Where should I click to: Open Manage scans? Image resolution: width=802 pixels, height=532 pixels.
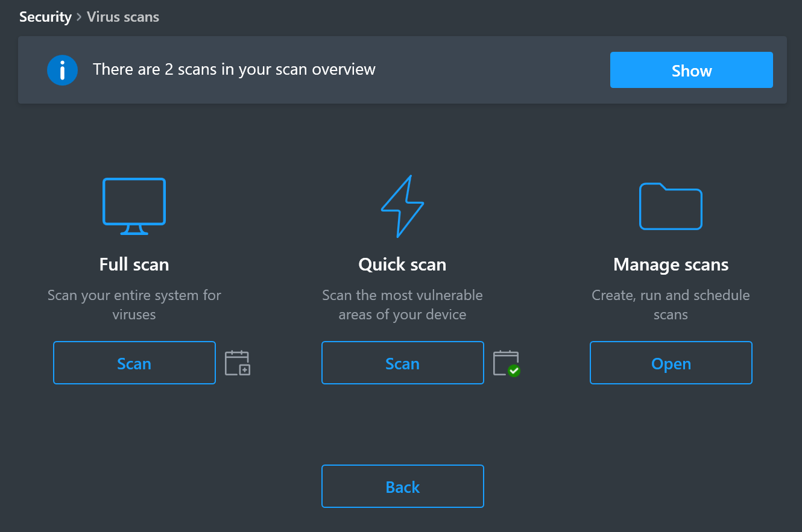tap(671, 363)
